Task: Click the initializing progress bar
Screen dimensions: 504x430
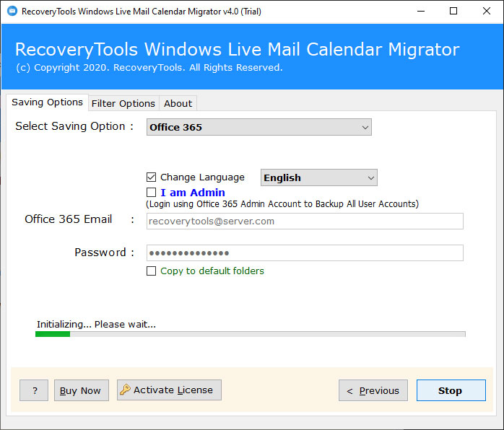Action: pyautogui.click(x=250, y=334)
